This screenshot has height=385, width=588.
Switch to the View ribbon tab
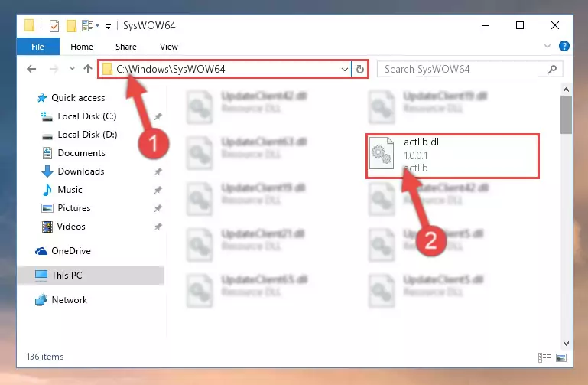(169, 47)
